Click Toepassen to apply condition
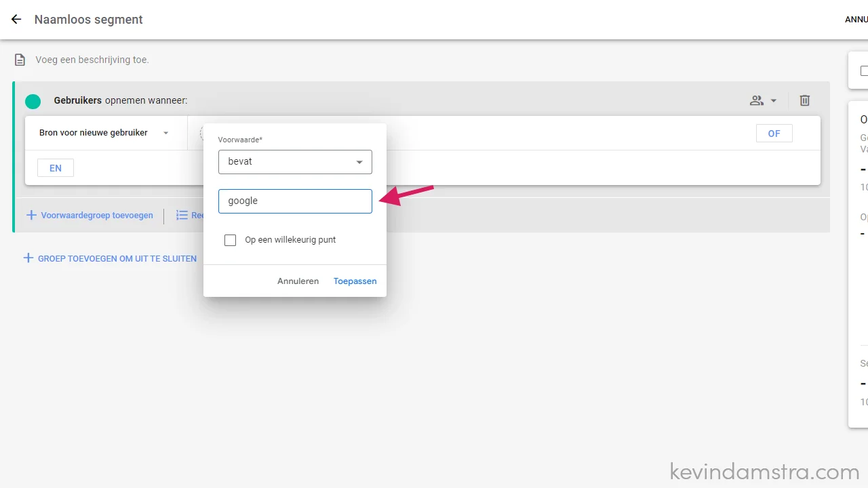Image resolution: width=868 pixels, height=488 pixels. (355, 281)
